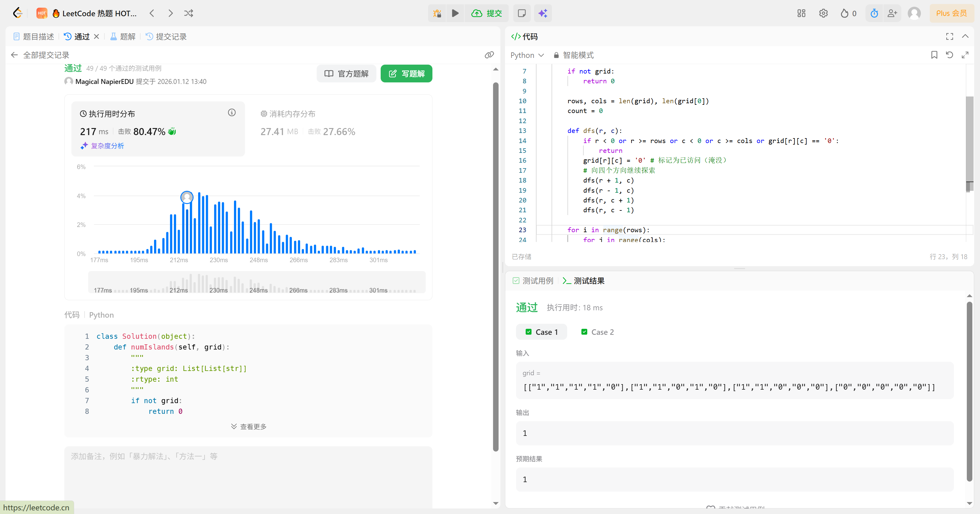This screenshot has width=980, height=514.
Task: Collapse the code panel with chevron
Action: point(965,36)
